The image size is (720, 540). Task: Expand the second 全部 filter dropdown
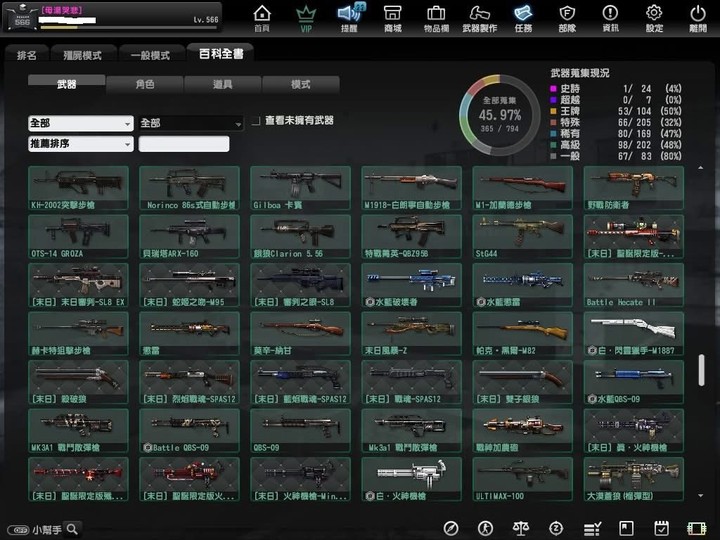[190, 123]
